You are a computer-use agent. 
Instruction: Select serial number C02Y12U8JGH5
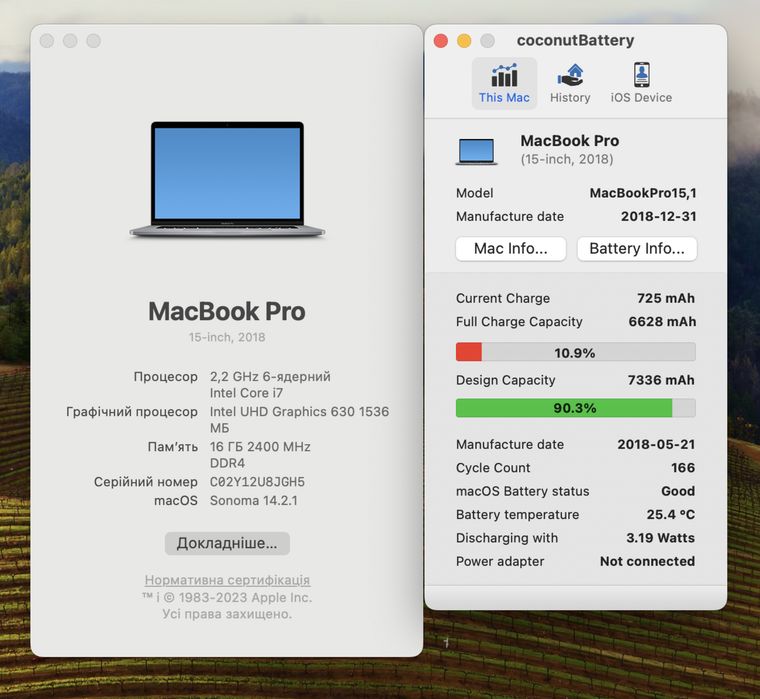(x=257, y=482)
